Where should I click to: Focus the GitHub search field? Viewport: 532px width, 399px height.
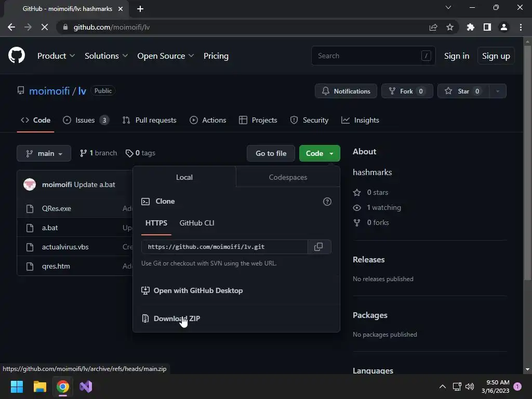[373, 56]
